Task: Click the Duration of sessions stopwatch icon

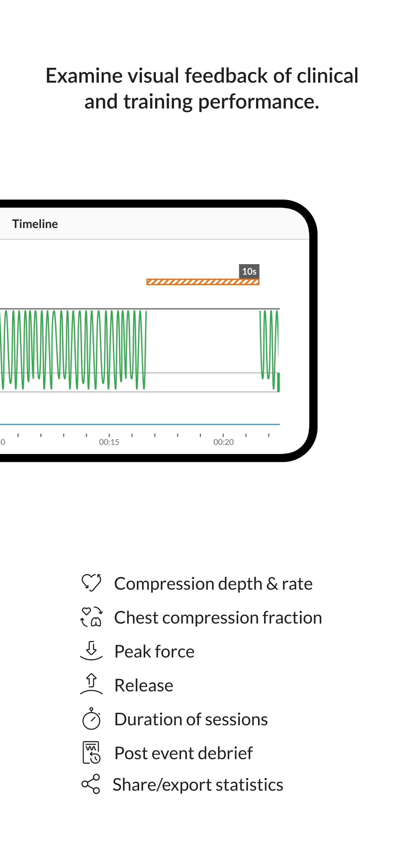Action: 91,718
